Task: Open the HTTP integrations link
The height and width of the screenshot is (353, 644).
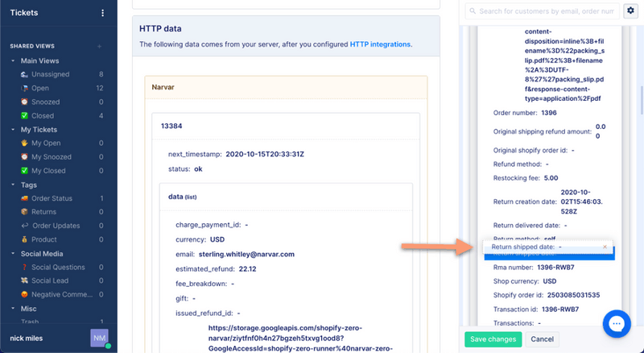Action: tap(380, 44)
